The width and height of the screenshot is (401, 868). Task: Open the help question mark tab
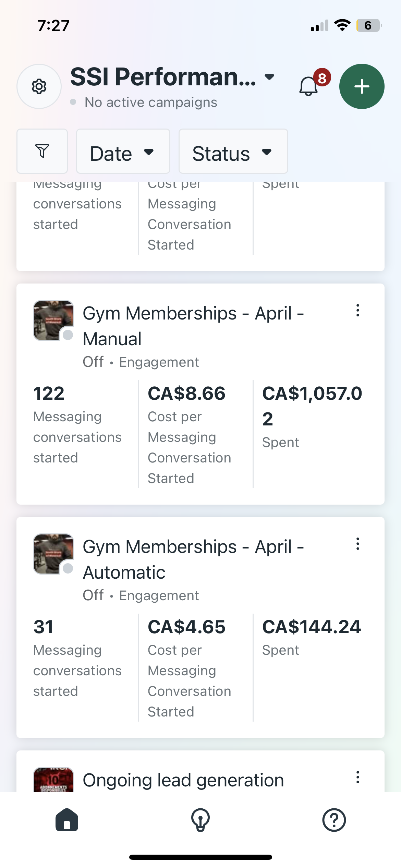point(334,820)
